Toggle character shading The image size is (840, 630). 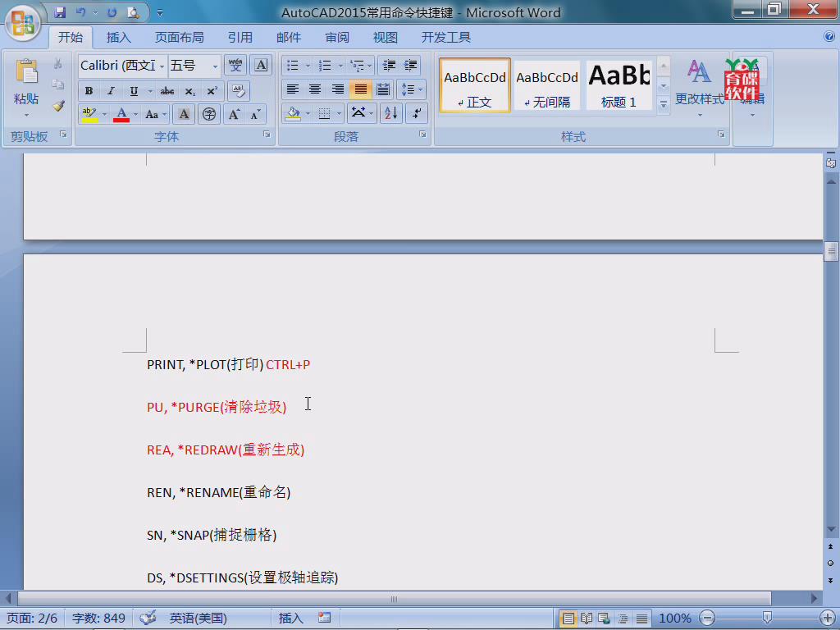[184, 114]
